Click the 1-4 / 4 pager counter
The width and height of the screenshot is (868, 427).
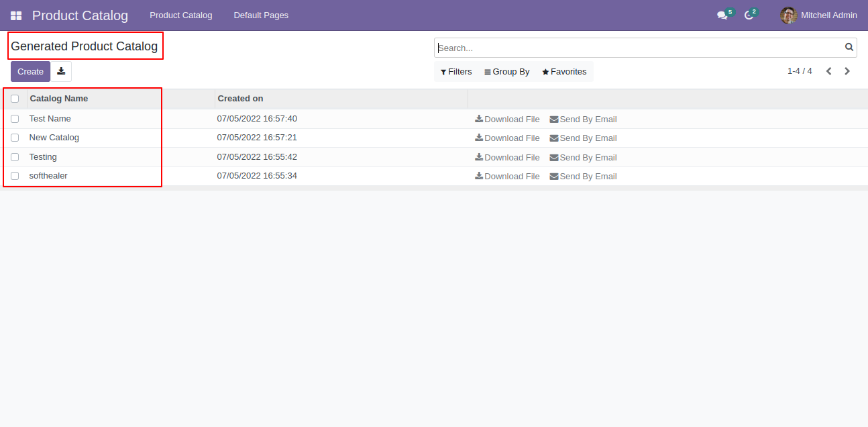pos(800,71)
